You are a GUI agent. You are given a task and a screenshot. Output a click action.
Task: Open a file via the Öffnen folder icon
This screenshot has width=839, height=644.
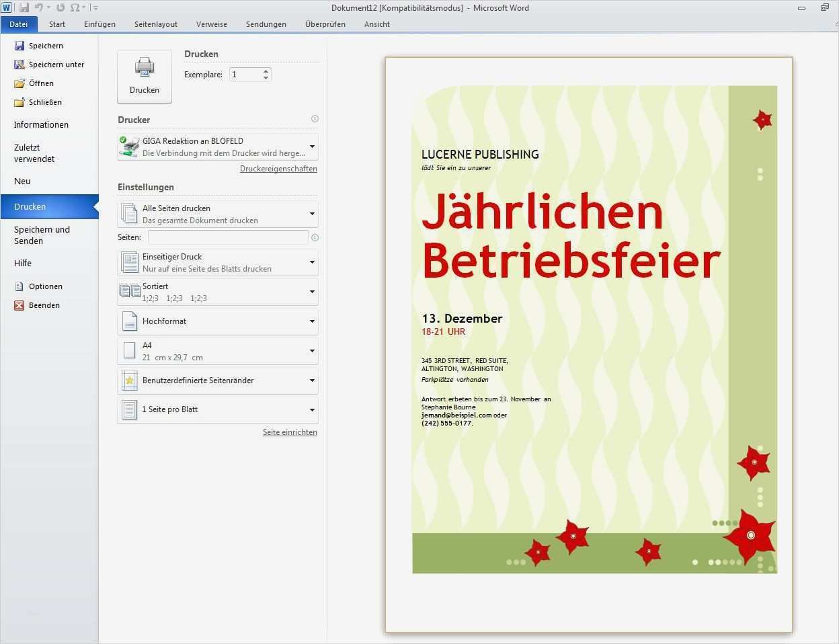tap(19, 83)
